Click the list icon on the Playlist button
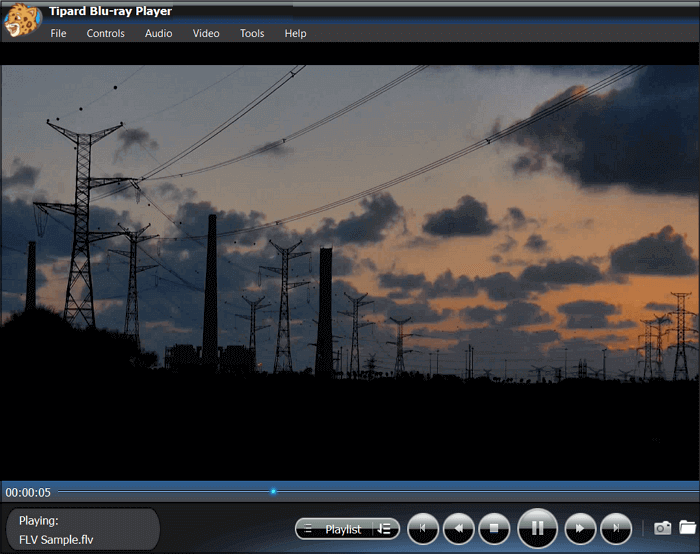The height and width of the screenshot is (554, 700). coord(308,529)
